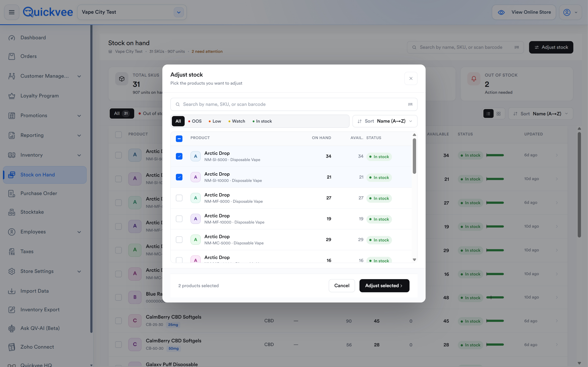Image resolution: width=588 pixels, height=367 pixels.
Task: Open the user account dropdown
Action: tap(570, 12)
